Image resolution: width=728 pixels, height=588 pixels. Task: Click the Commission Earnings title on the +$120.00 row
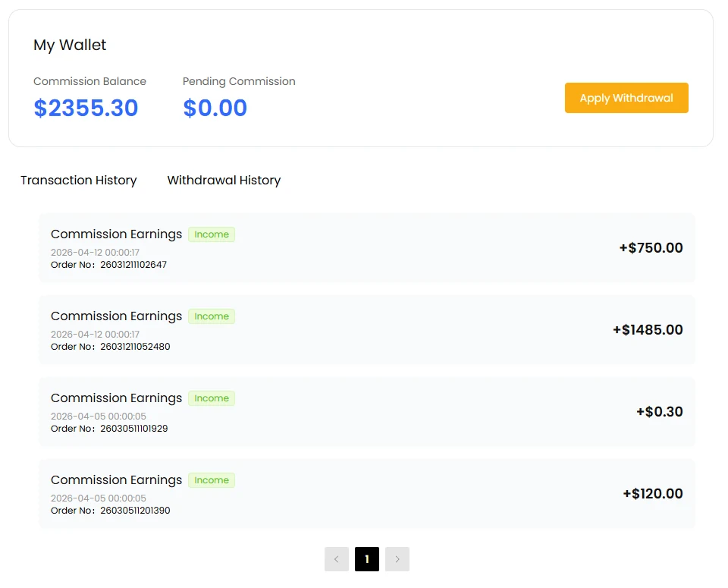click(x=116, y=480)
